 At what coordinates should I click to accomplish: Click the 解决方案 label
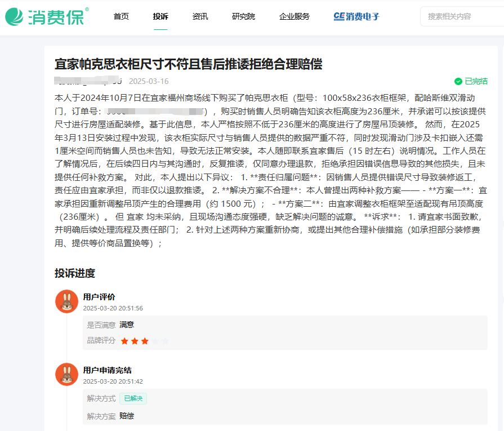tap(101, 416)
